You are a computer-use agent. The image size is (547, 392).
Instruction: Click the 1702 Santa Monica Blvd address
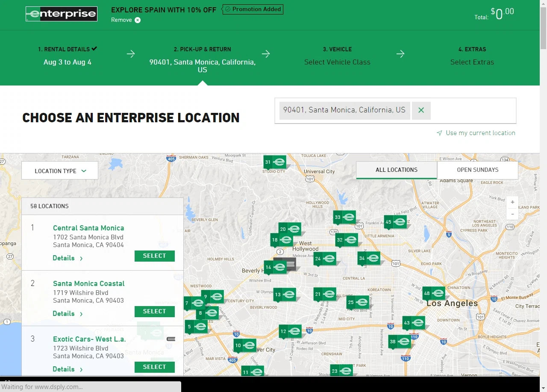pyautogui.click(x=88, y=237)
